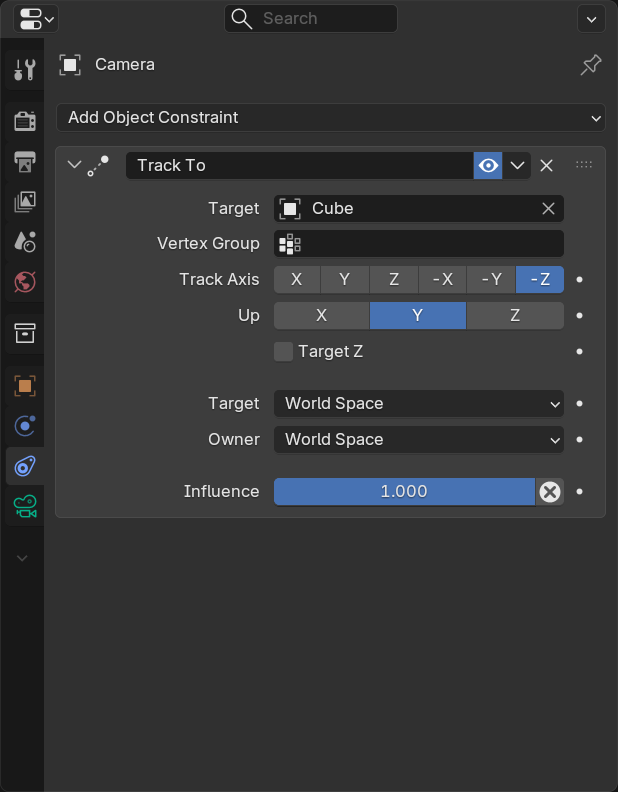Open the Track To constraint extras dropdown
This screenshot has width=618, height=792.
click(517, 166)
